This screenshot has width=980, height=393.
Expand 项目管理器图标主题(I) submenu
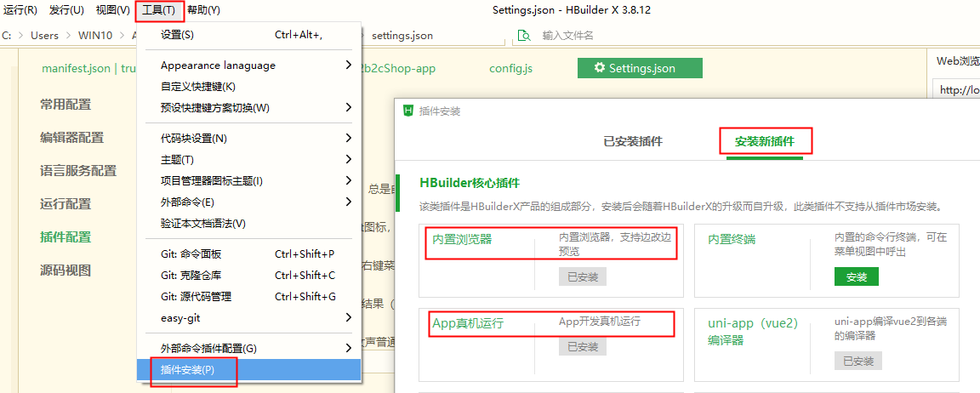click(248, 180)
